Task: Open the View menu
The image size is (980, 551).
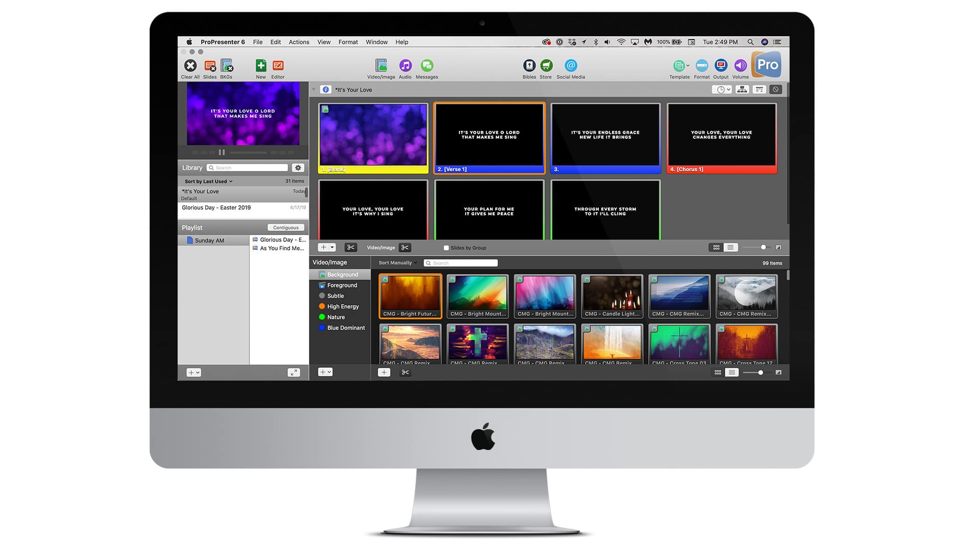Action: click(324, 42)
